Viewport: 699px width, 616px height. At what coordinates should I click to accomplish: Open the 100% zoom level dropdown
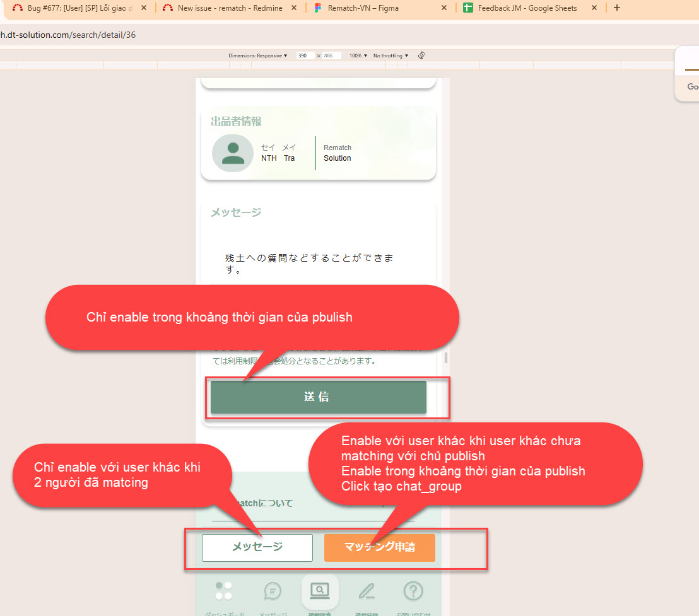tap(358, 55)
